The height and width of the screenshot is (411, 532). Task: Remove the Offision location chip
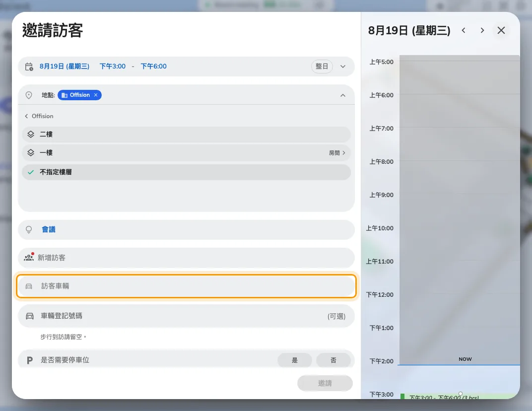pos(96,95)
